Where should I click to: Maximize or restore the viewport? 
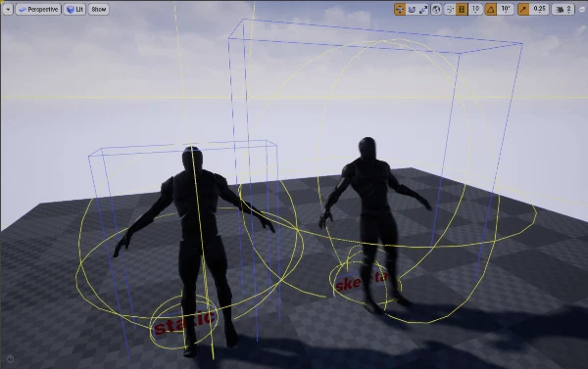[582, 10]
